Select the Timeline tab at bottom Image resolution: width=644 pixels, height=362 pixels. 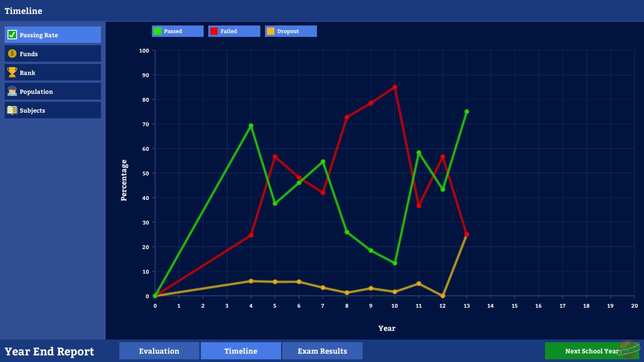coord(241,351)
